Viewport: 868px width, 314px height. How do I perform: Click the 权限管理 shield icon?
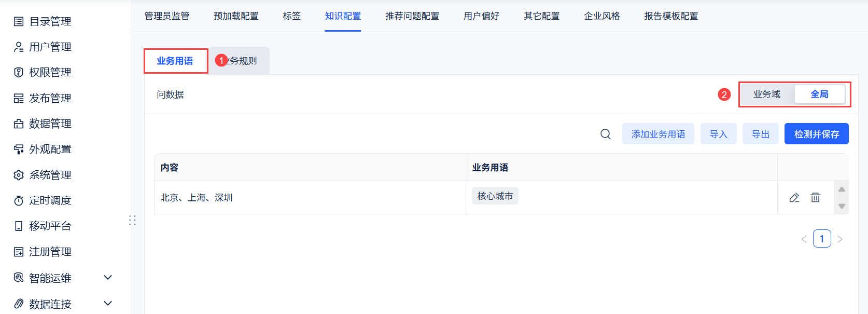tap(19, 72)
